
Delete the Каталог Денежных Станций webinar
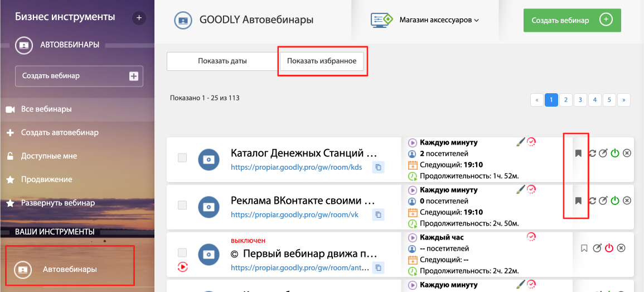click(627, 154)
